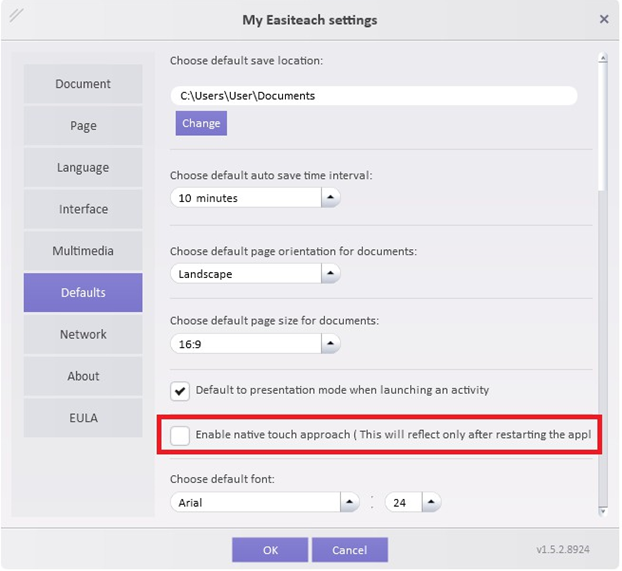The width and height of the screenshot is (622, 571).
Task: Click OK to confirm settings
Action: (x=270, y=550)
